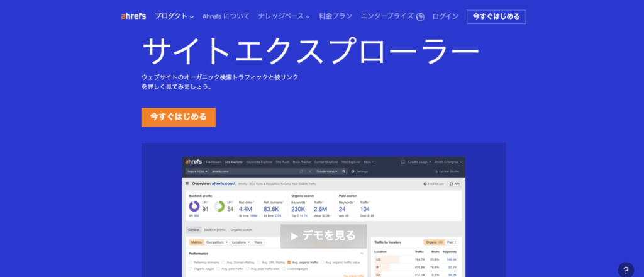The width and height of the screenshot is (644, 277).
Task: Open Content Explorer in the demo app
Action: tap(326, 162)
